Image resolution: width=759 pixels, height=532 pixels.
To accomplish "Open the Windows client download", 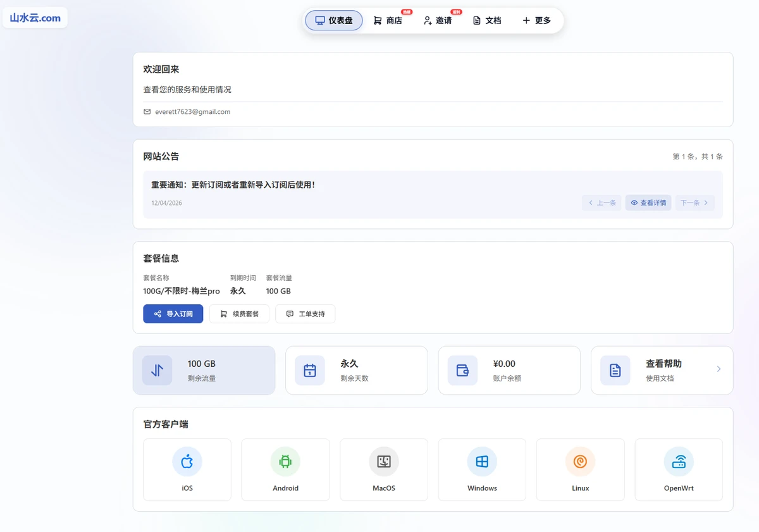I will click(482, 469).
